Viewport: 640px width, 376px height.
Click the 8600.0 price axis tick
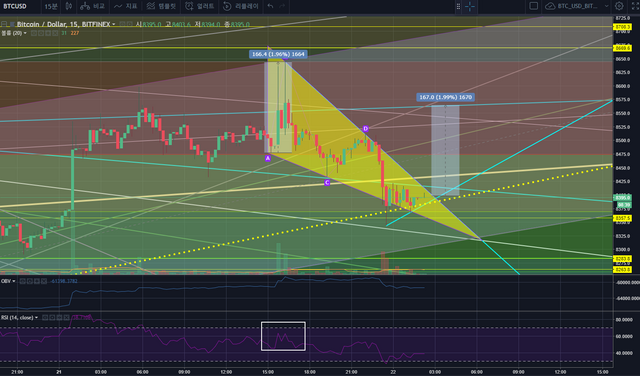click(x=622, y=86)
